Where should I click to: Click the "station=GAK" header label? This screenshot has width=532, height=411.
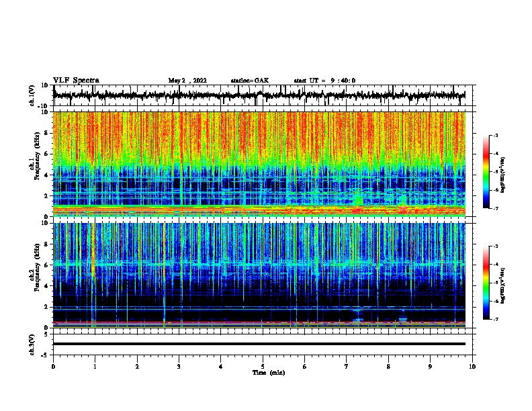pyautogui.click(x=250, y=81)
